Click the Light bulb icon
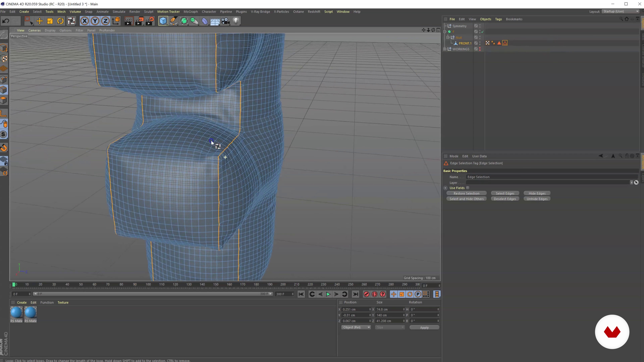The width and height of the screenshot is (644, 362). pyautogui.click(x=236, y=21)
